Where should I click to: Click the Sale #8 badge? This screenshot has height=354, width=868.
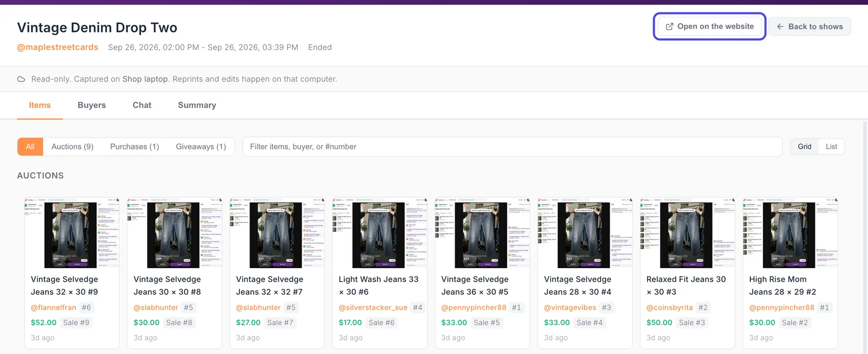(x=179, y=323)
